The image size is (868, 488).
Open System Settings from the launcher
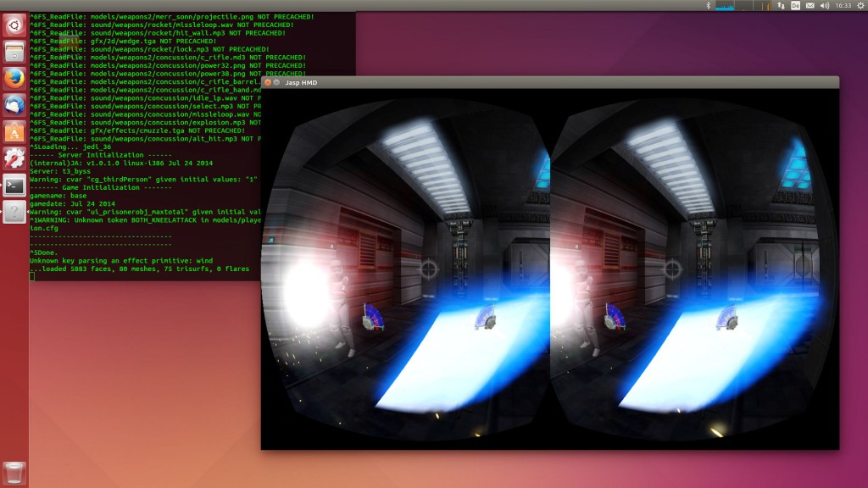click(14, 158)
